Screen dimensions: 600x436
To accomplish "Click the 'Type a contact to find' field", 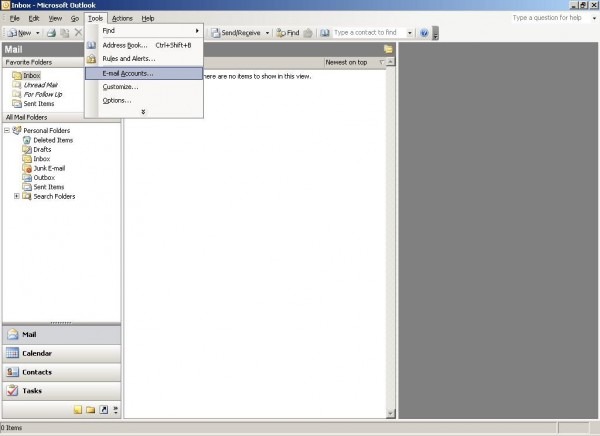I will pyautogui.click(x=369, y=33).
